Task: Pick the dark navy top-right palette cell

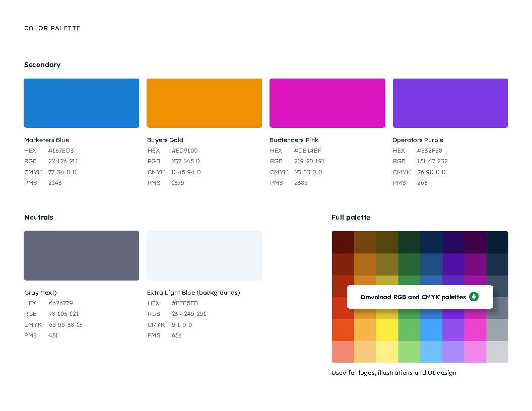Action: 497,242
